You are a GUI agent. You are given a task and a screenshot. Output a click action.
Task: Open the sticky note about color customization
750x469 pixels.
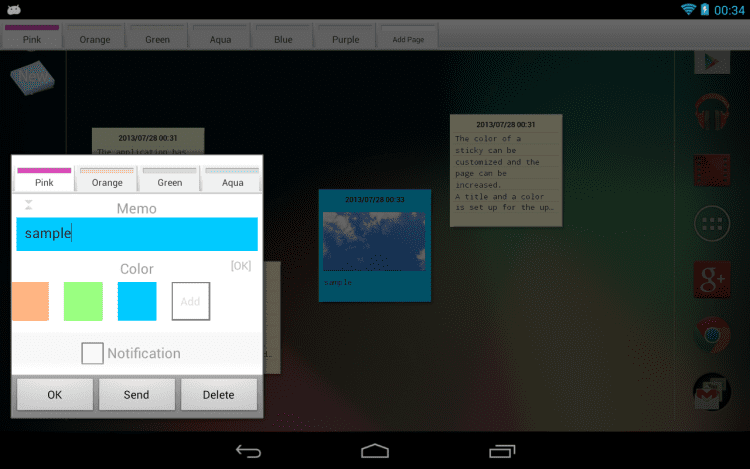pos(506,170)
